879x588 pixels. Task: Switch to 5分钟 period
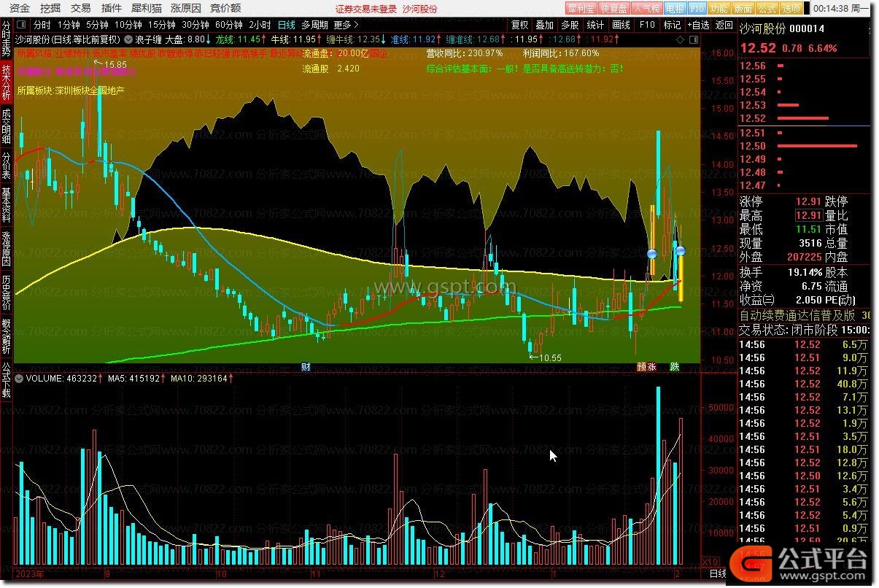pyautogui.click(x=97, y=25)
